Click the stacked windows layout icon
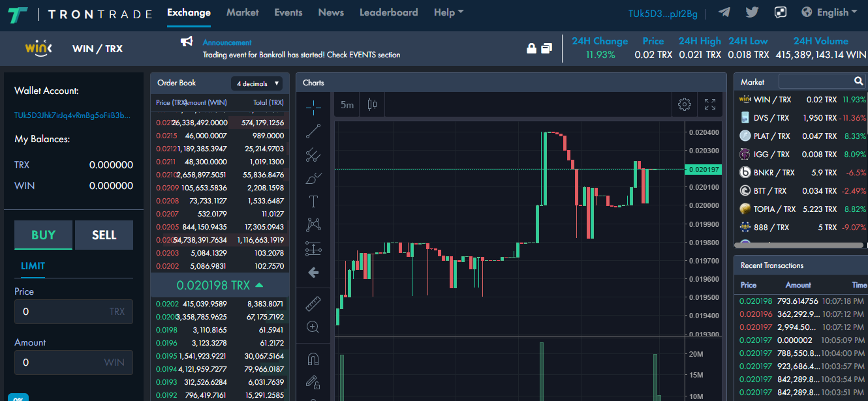 click(546, 48)
